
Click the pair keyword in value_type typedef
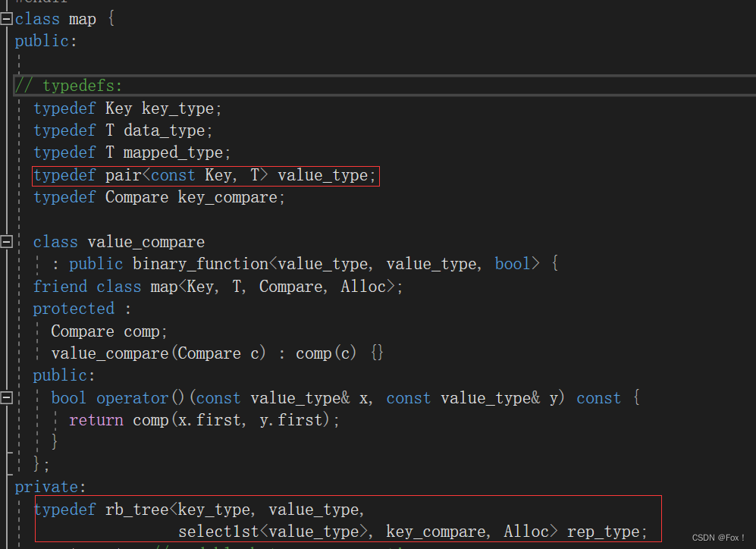coord(123,176)
